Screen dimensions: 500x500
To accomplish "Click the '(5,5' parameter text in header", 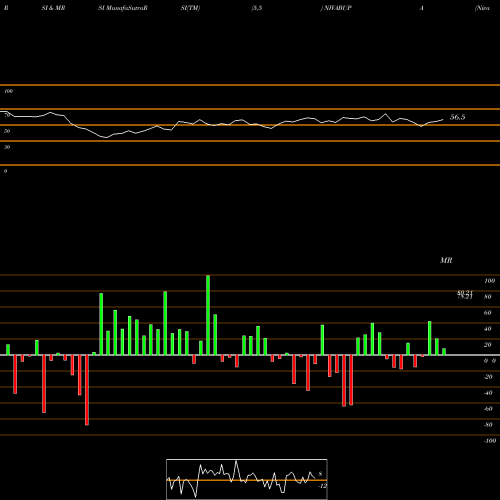I will (x=257, y=8).
